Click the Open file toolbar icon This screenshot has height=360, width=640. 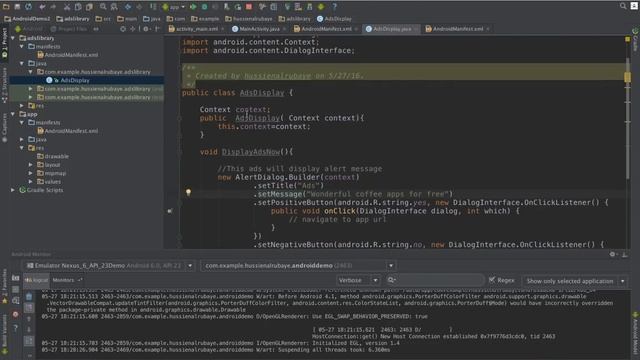tap(6, 7)
